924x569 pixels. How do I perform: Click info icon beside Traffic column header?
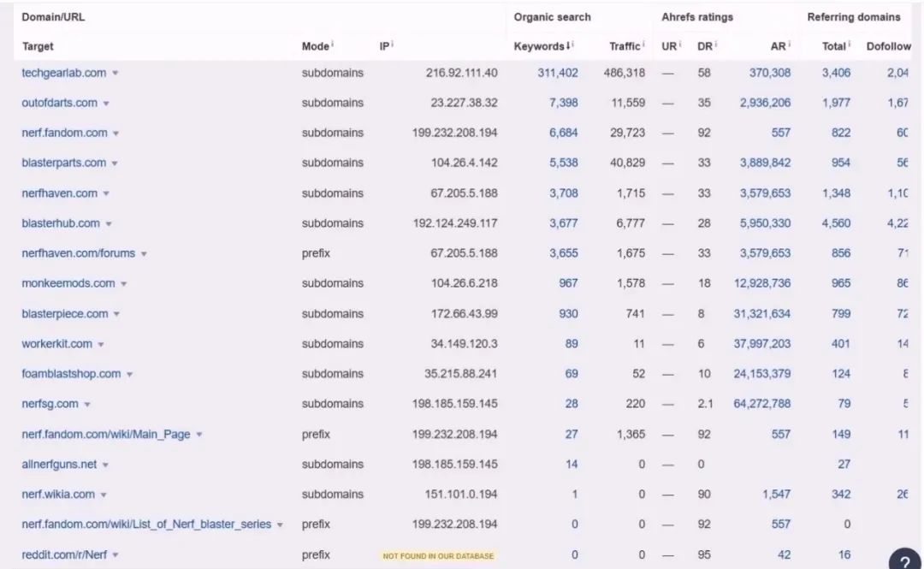pyautogui.click(x=643, y=45)
